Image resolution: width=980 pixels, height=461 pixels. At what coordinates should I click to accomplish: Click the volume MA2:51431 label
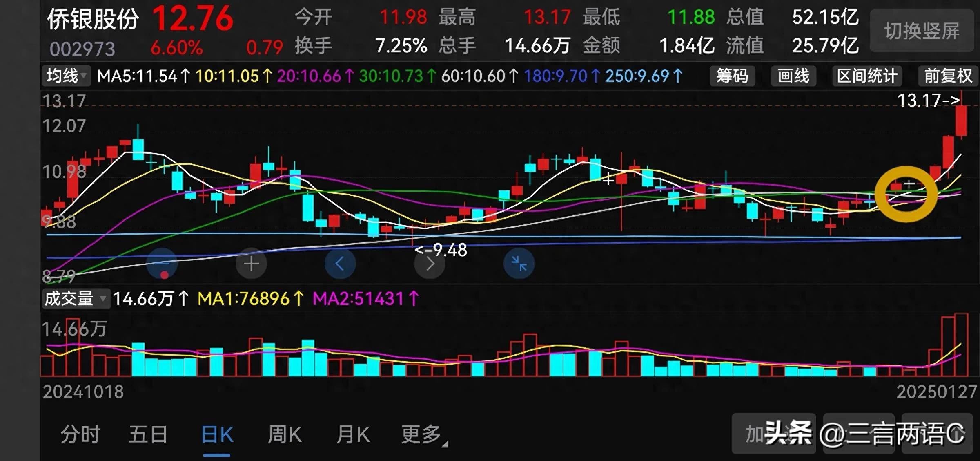point(366,299)
